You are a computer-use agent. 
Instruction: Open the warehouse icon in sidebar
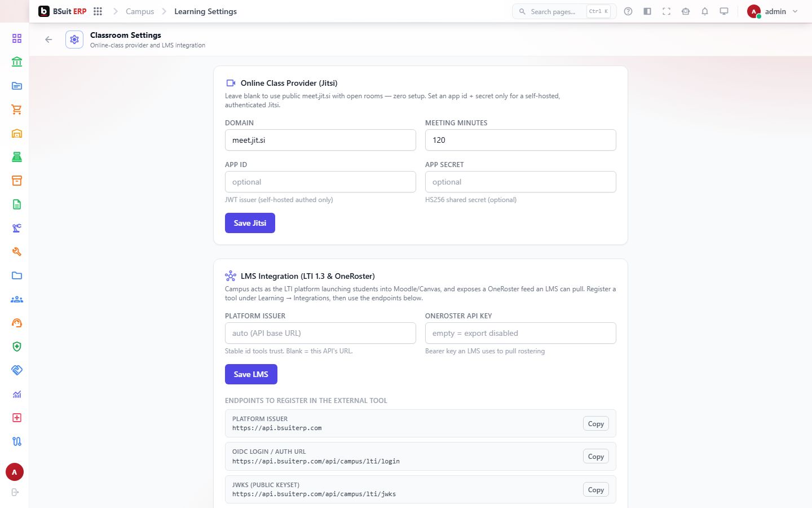click(x=17, y=133)
